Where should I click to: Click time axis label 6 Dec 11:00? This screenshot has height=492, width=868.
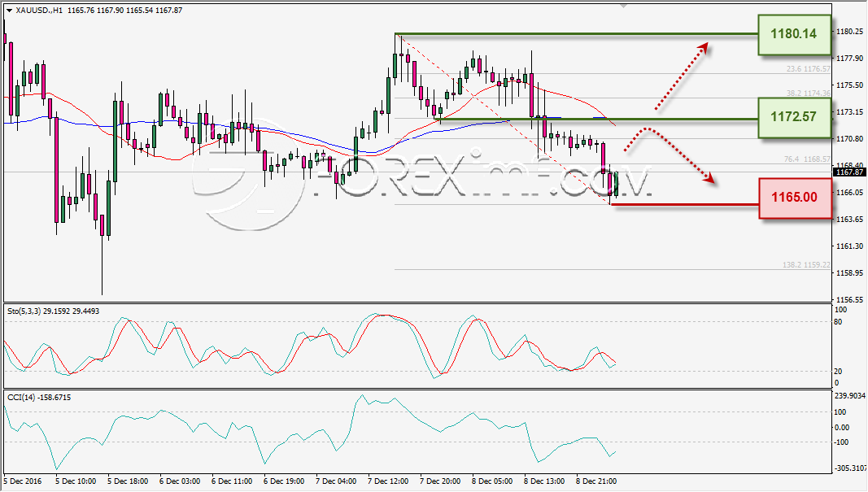(x=232, y=481)
